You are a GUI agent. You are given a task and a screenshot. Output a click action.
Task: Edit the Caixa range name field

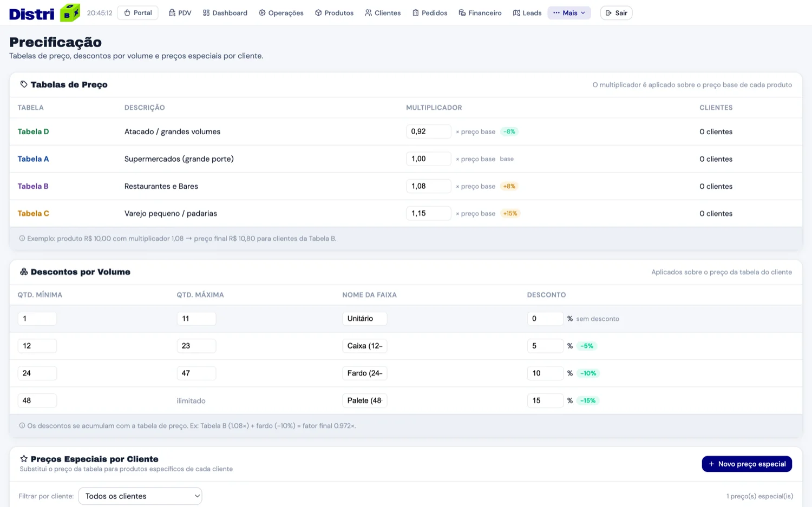point(365,346)
